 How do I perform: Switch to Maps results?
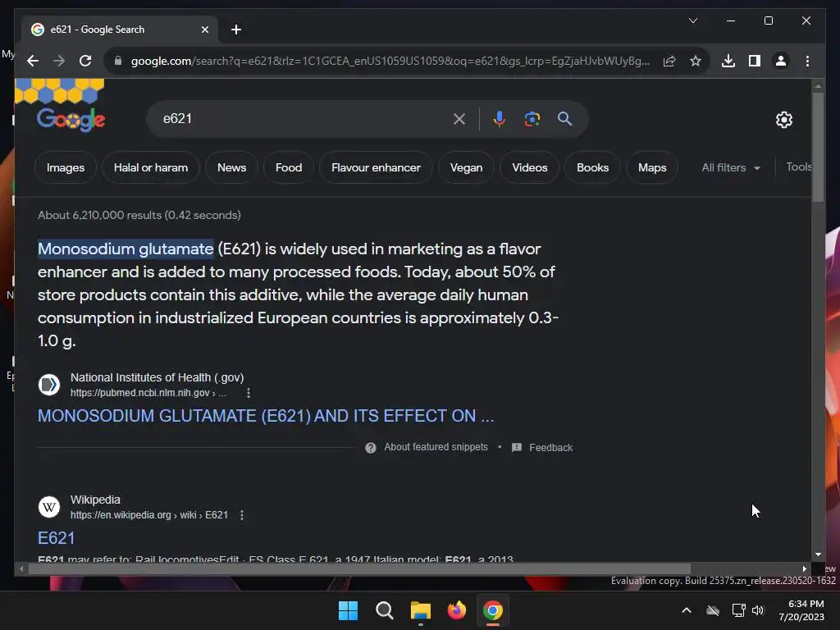tap(652, 167)
